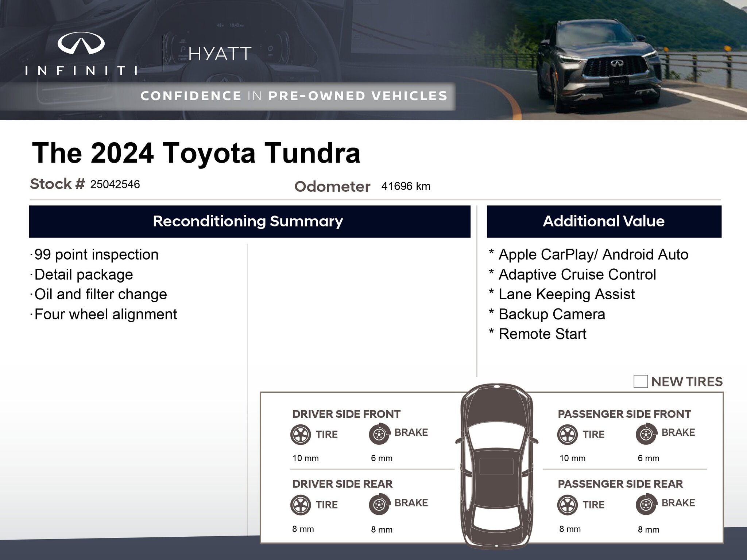Click driver side front brake icon
747x560 pixels.
pos(379,434)
